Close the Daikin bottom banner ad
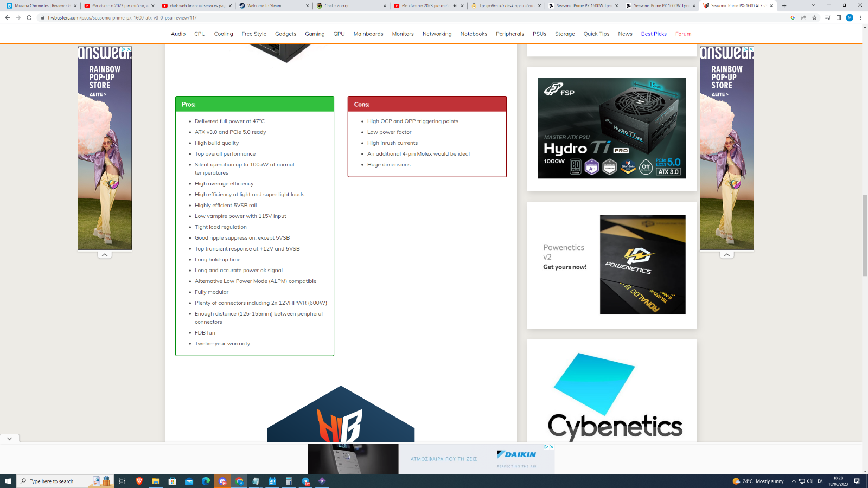 [x=552, y=447]
